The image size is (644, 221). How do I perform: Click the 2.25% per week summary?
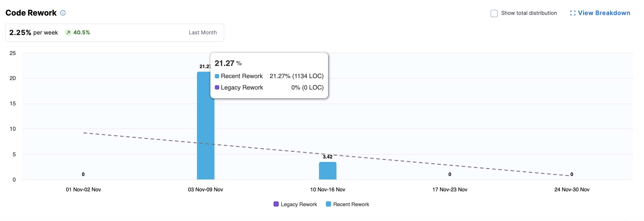pos(34,33)
